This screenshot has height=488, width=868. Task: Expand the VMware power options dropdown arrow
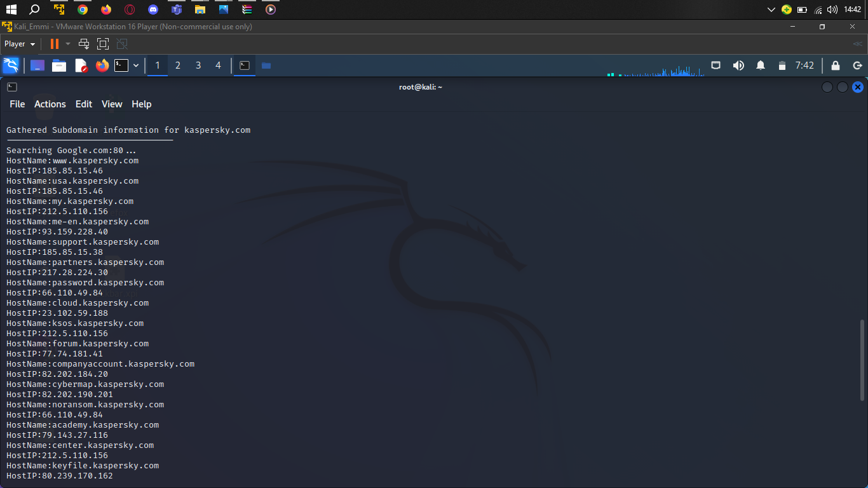point(68,44)
